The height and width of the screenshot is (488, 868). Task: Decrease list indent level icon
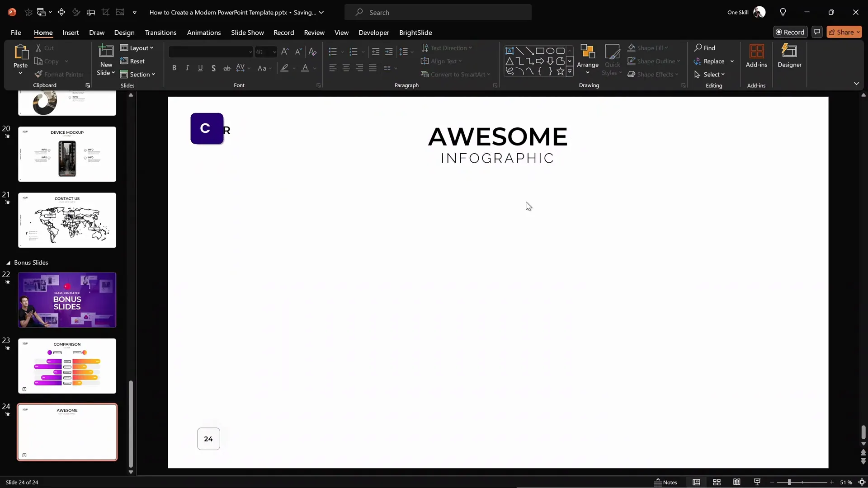pyautogui.click(x=375, y=52)
